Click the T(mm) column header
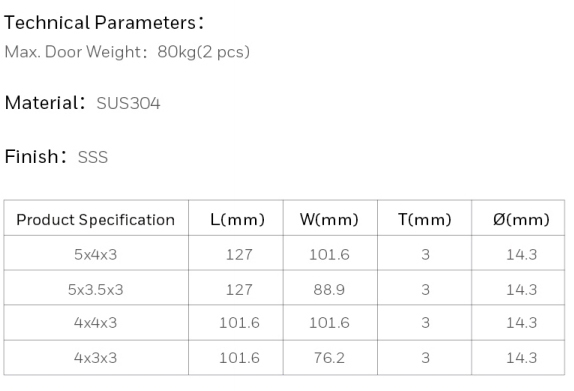 (x=425, y=220)
